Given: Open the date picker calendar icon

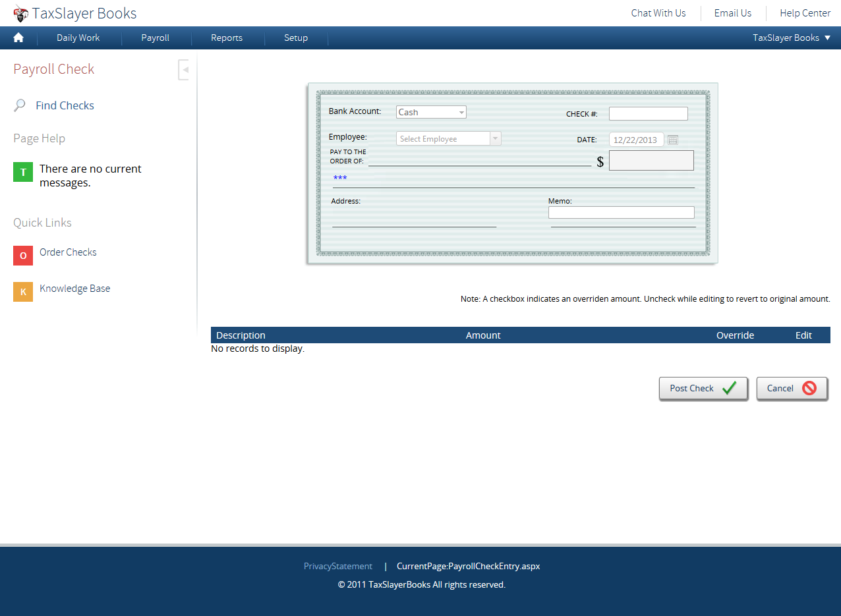Looking at the screenshot, I should pos(673,140).
